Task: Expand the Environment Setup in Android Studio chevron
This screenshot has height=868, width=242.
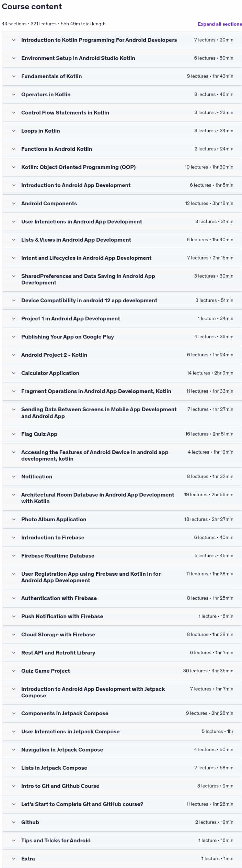Action: (14, 58)
